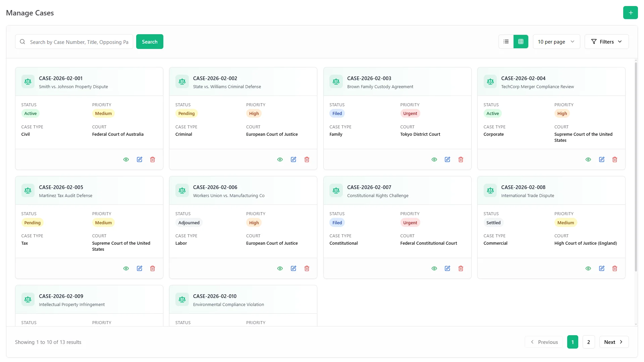Delete State vs. Williams Criminal Defense case
Image resolution: width=644 pixels, height=362 pixels.
pos(307,160)
